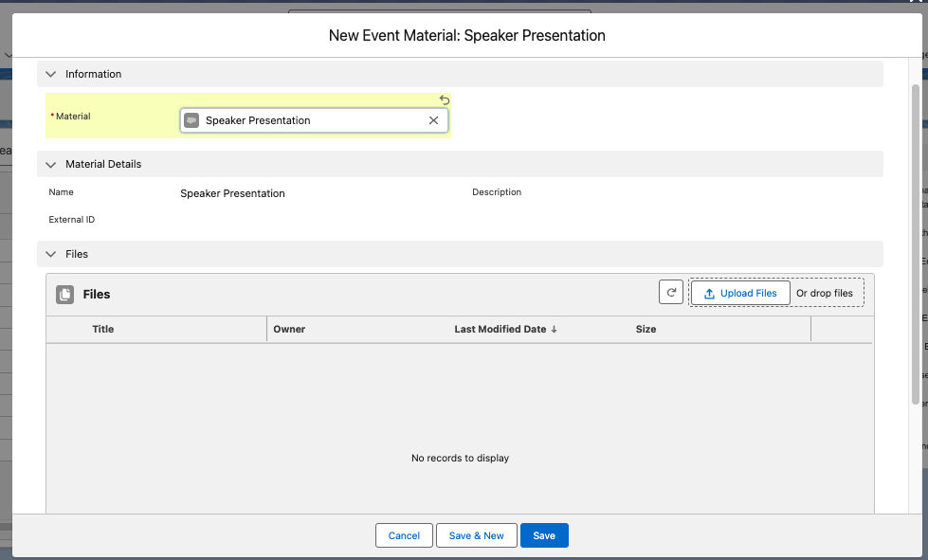Viewport: 928px width, 560px height.
Task: Click the Save & New button
Action: [x=477, y=535]
